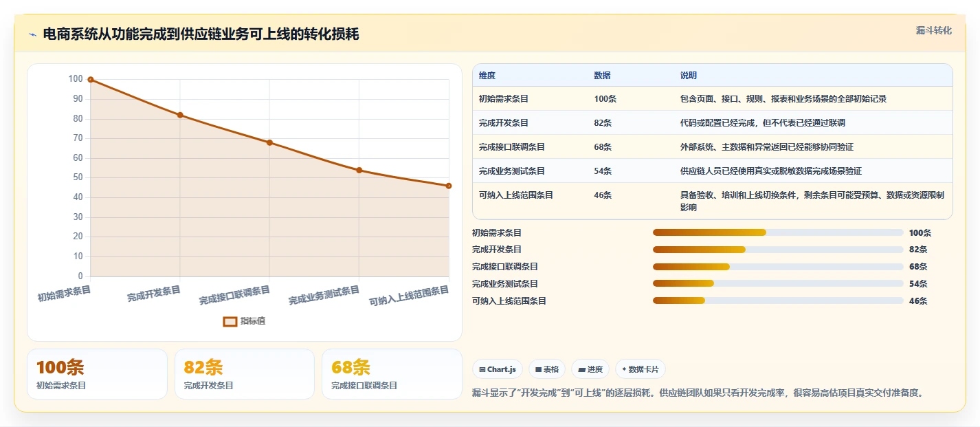Screen dimensions: 980x427
Task: Select the 68条 完成接口联调条目 card
Action: (392, 374)
